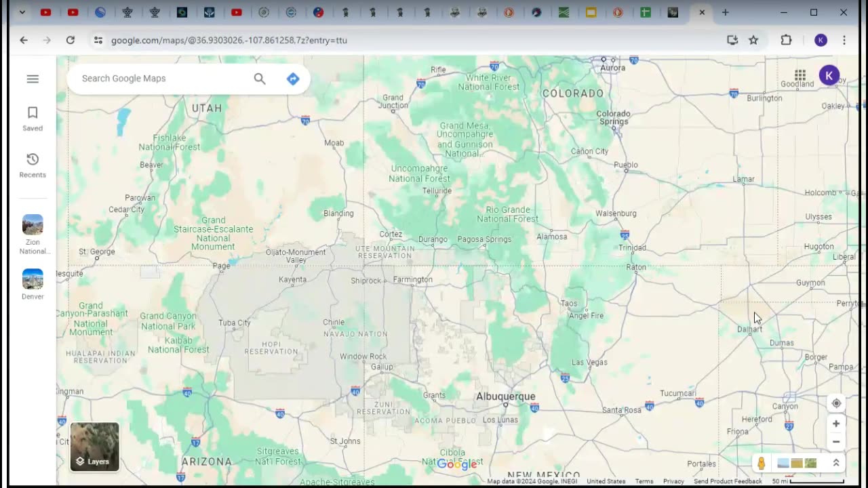The height and width of the screenshot is (488, 868).
Task: Click the Tucumcari town label
Action: pos(678,393)
